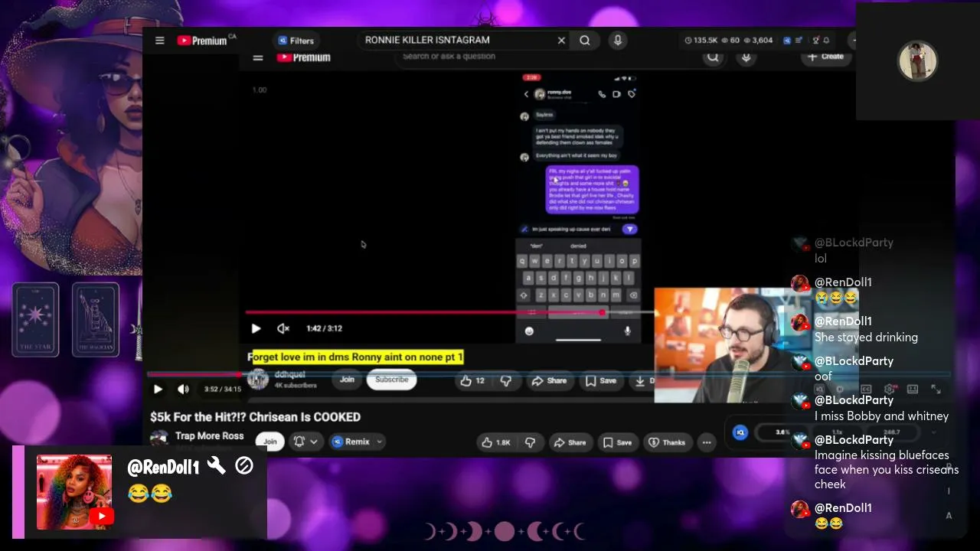Join the ddhquel channel
The height and width of the screenshot is (551, 980).
(347, 380)
